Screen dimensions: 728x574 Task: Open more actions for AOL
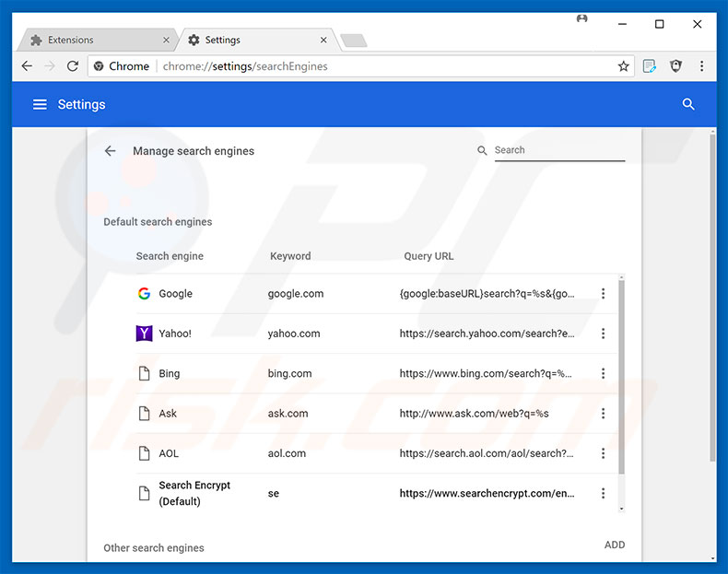603,453
